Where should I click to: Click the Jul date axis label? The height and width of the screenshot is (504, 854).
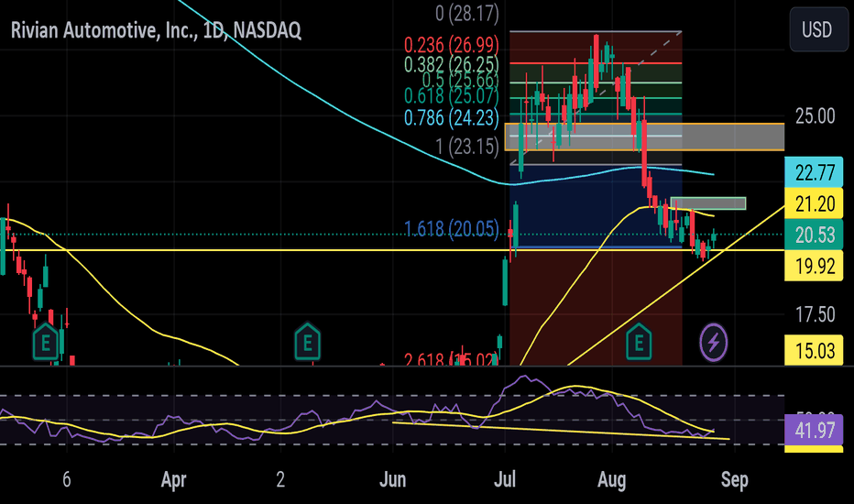click(505, 479)
